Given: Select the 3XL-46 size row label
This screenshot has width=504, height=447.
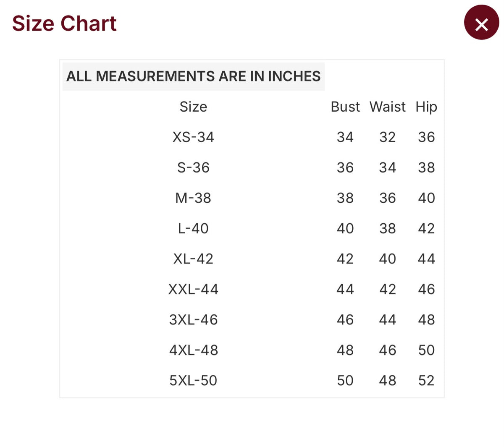Looking at the screenshot, I should click(193, 320).
